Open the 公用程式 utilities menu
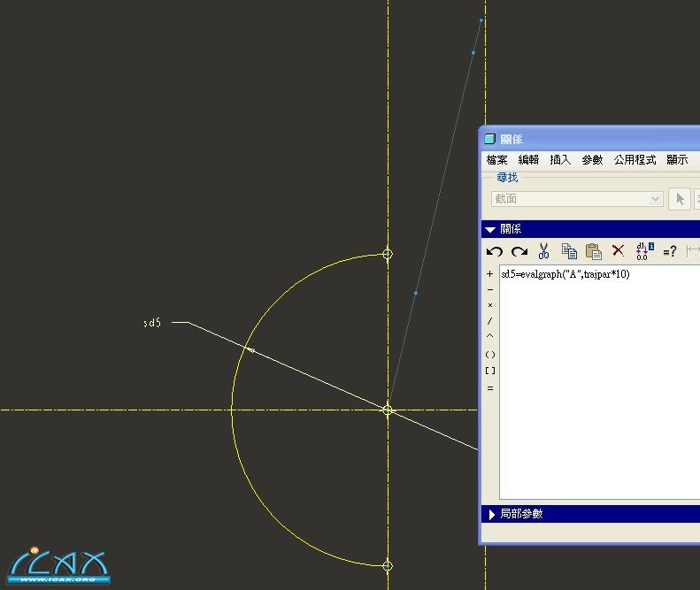This screenshot has height=590, width=700. [x=635, y=160]
